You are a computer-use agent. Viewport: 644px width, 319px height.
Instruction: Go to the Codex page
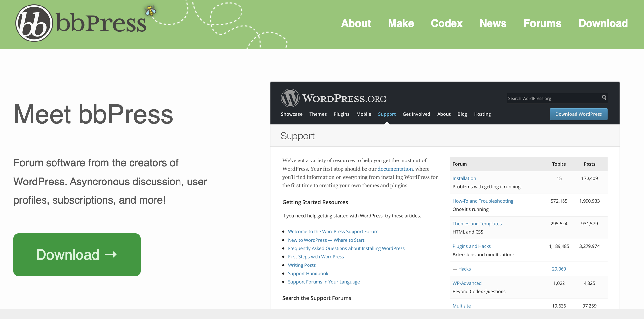(447, 23)
